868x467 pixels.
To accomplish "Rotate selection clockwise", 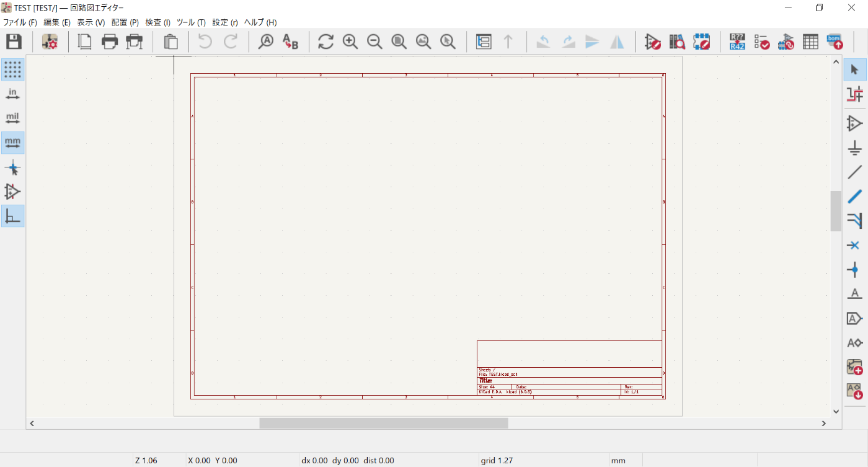I will point(569,42).
